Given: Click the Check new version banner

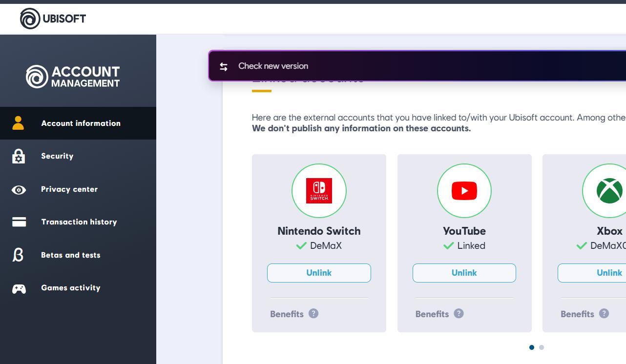Looking at the screenshot, I should [417, 66].
